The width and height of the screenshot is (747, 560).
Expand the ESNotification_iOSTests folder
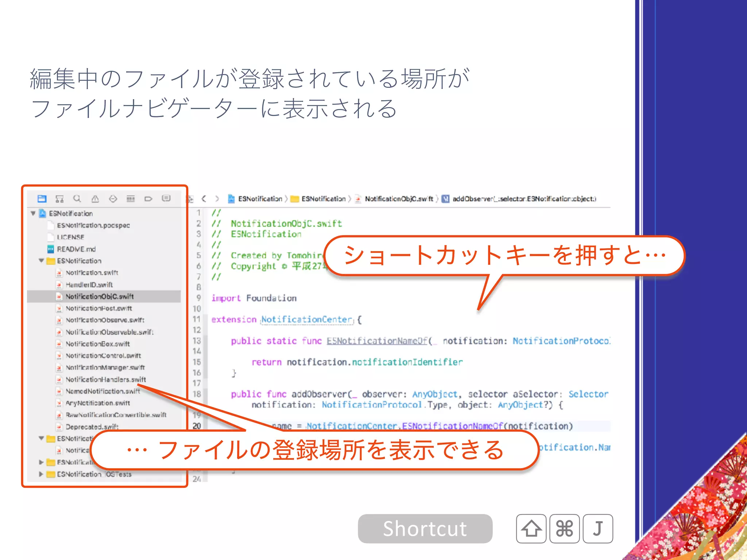click(41, 474)
